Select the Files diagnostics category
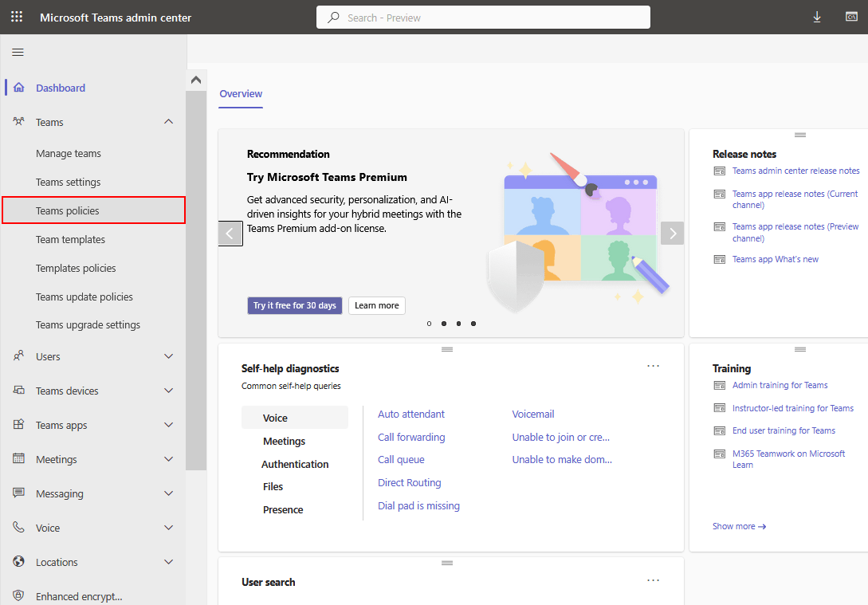 (273, 486)
